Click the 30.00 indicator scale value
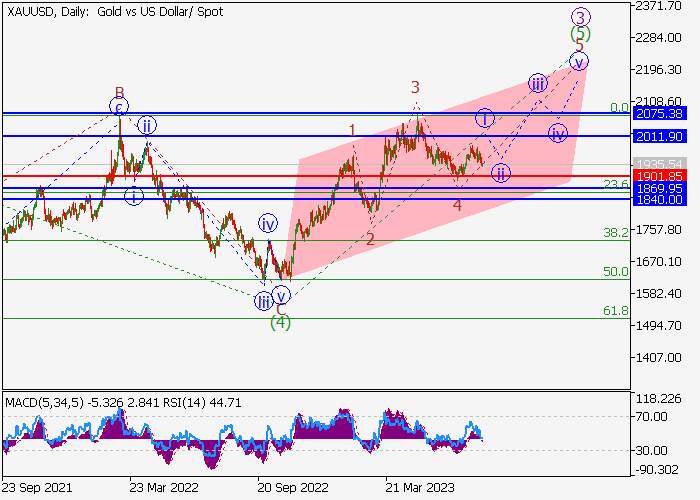This screenshot has width=700, height=500. pos(652,450)
